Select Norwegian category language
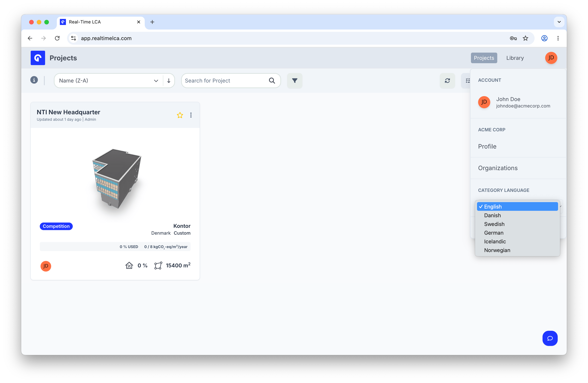The height and width of the screenshot is (383, 588). pyautogui.click(x=517, y=250)
